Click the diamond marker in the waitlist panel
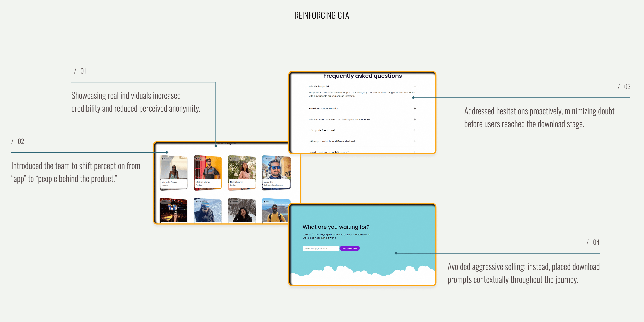644x322 pixels. tap(396, 253)
